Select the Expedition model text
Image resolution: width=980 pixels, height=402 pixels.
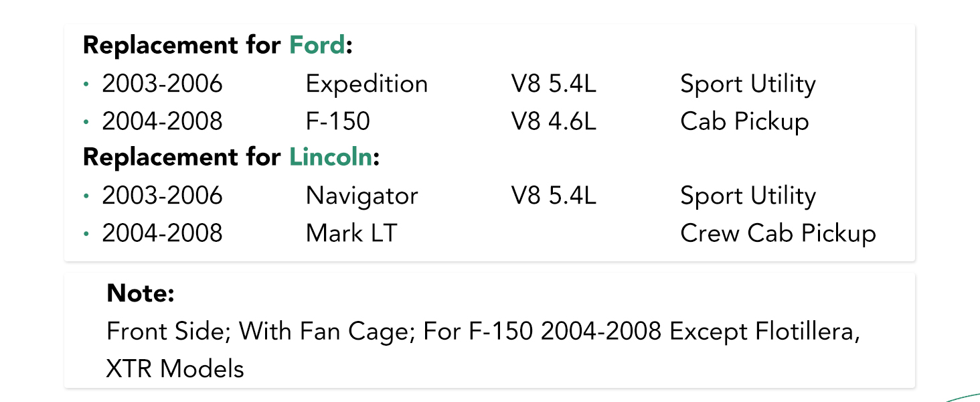tap(367, 84)
